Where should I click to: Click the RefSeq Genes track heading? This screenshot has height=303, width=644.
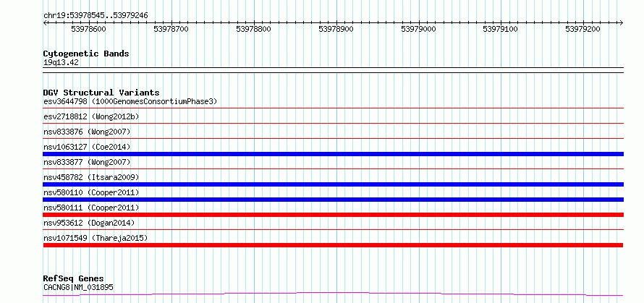(73, 279)
